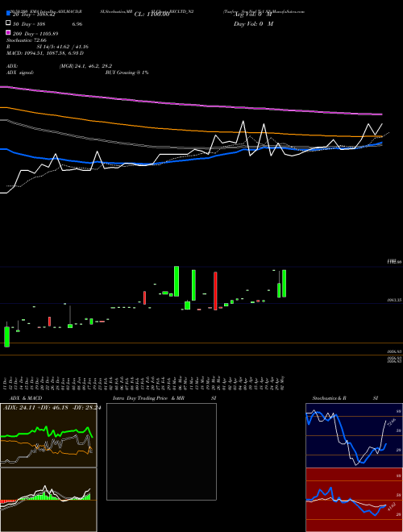The image size is (403, 532).
Task: Click the 'Day Vol: 0 M' label
Action: pos(253,24)
